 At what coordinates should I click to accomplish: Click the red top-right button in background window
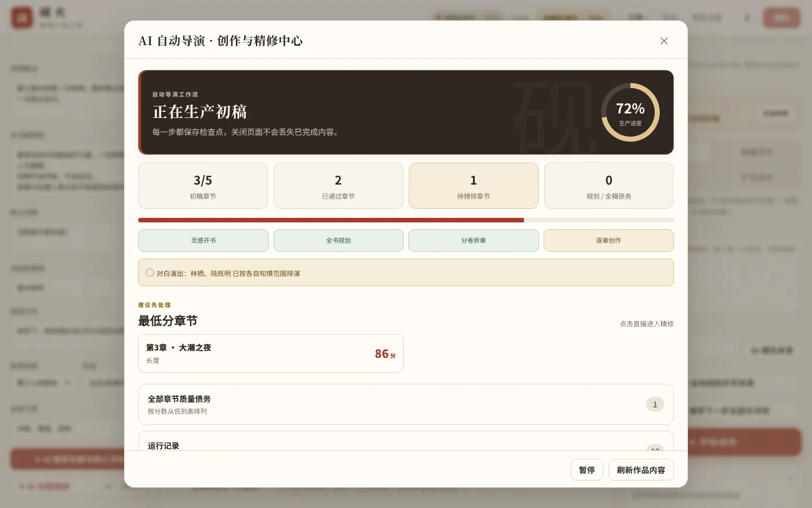click(x=782, y=17)
